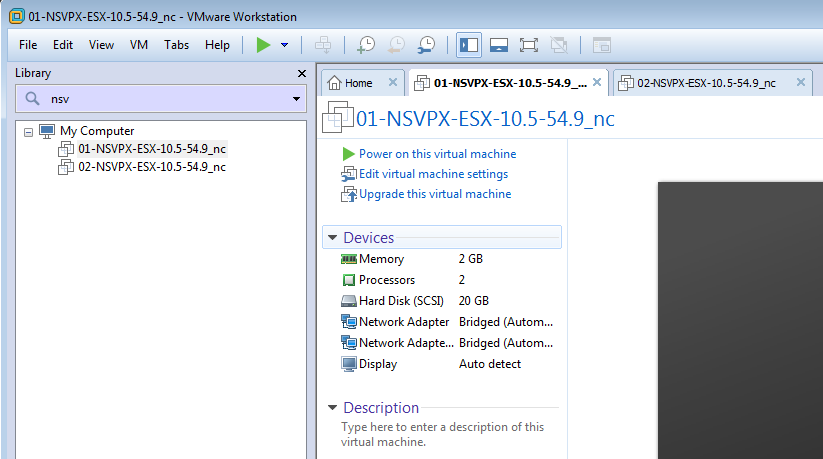Click the Hard Disk drive icon
The width and height of the screenshot is (823, 459).
point(349,301)
